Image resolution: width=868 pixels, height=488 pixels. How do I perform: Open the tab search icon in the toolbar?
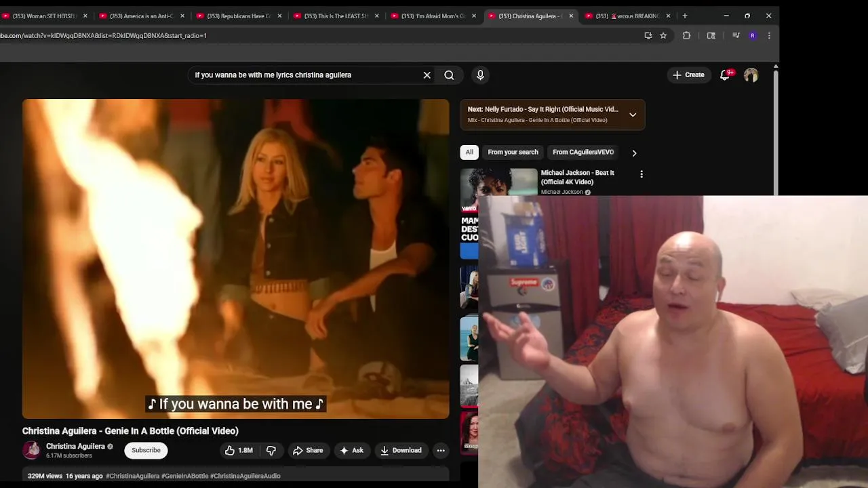tap(711, 35)
